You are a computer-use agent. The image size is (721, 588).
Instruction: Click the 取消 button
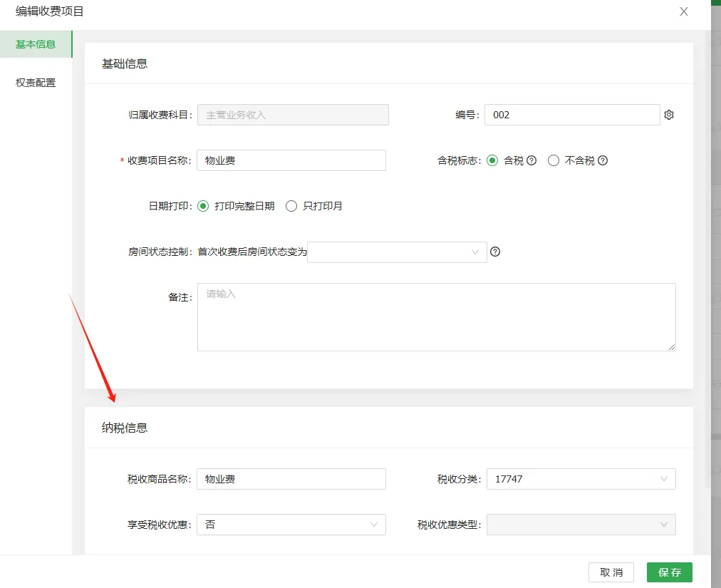click(611, 572)
